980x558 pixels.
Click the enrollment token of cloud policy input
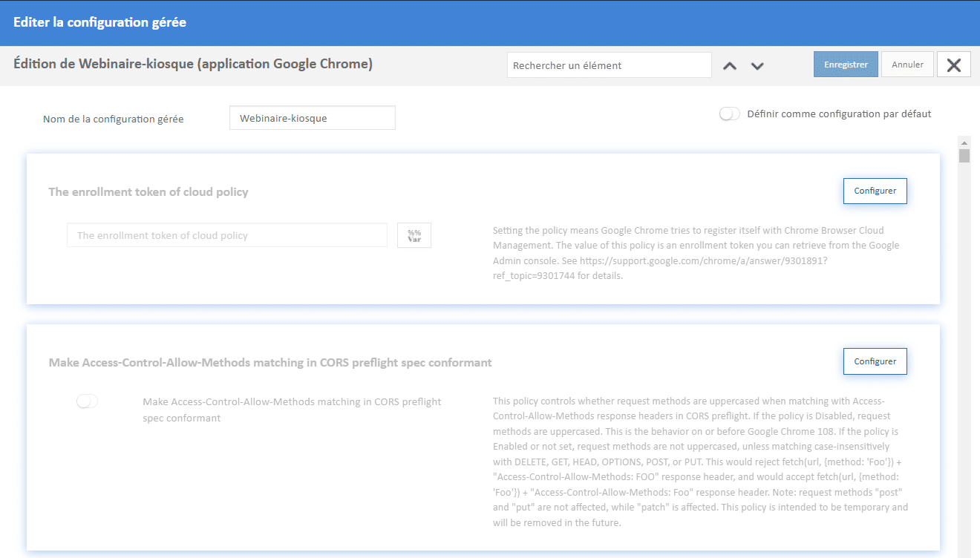point(227,235)
